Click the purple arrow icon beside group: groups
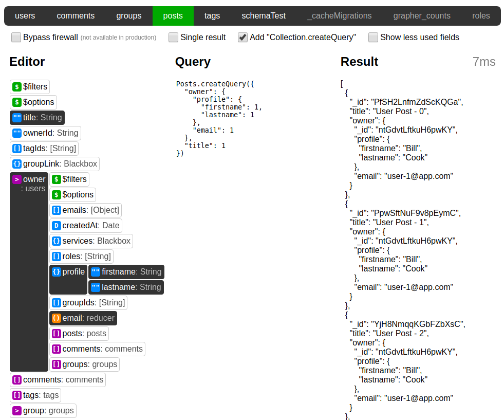 pos(17,411)
